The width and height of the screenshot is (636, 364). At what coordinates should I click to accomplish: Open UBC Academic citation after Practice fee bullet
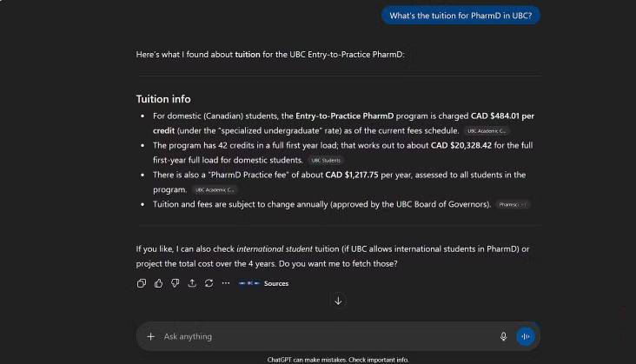(214, 189)
